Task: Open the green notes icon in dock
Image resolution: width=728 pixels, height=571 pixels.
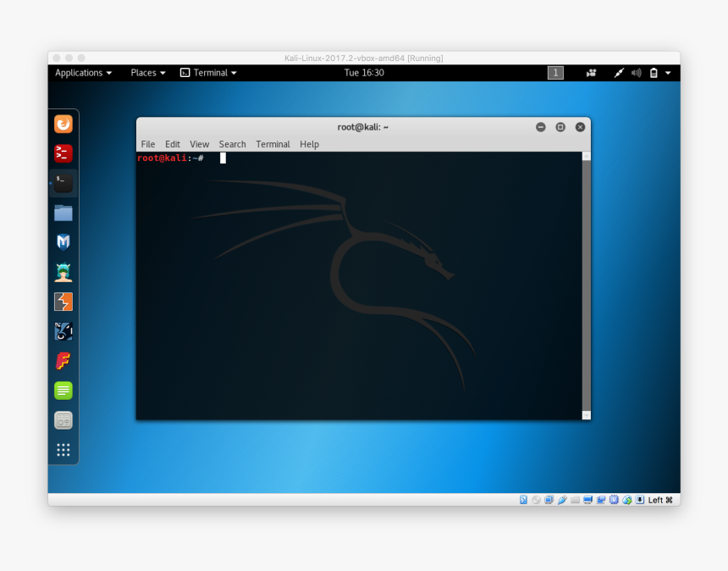Action: click(63, 391)
